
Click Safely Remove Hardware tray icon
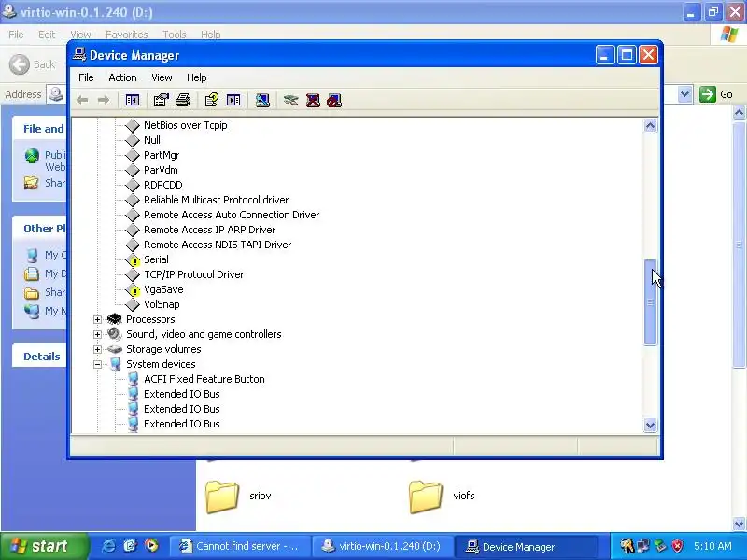tap(660, 546)
